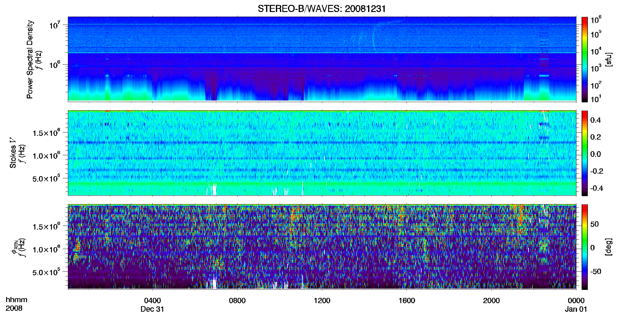Click the 0.0 tick on Stokes colorbar
The image size is (644, 332).
point(595,154)
